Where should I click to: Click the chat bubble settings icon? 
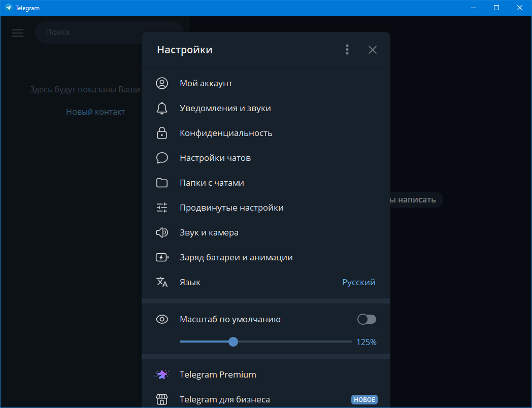[x=162, y=158]
